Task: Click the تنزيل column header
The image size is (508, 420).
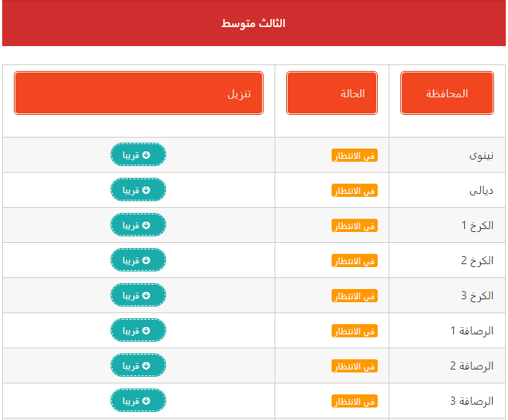Action: tap(138, 93)
